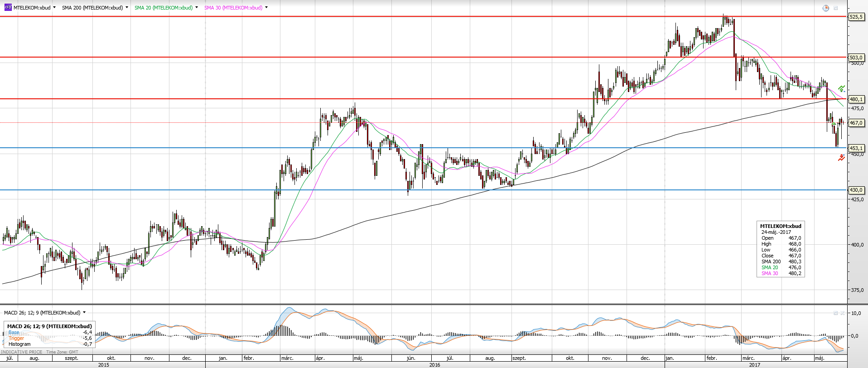The height and width of the screenshot is (368, 868).
Task: Click the 24-máj.-2017 date in data box
Action: (776, 232)
